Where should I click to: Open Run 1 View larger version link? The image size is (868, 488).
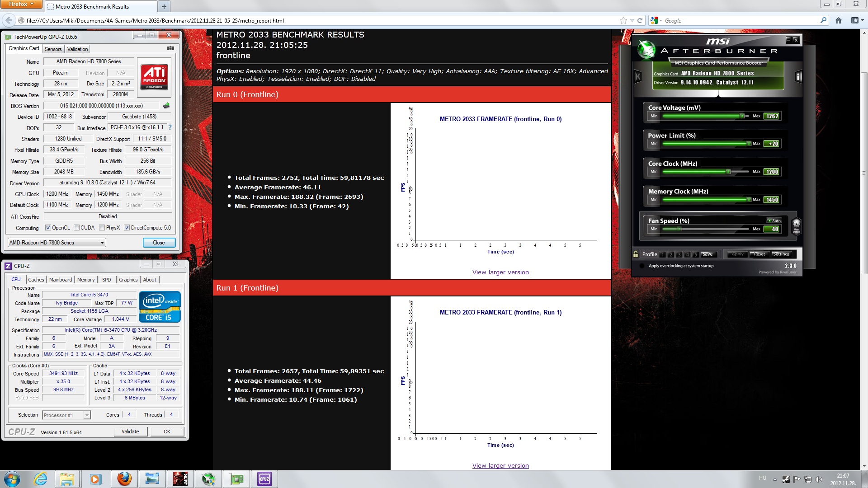pyautogui.click(x=500, y=466)
